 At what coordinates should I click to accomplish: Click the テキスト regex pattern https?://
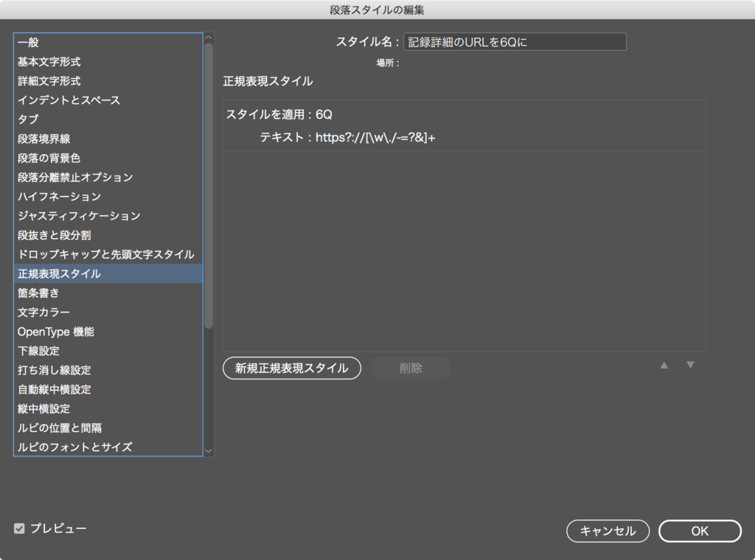pyautogui.click(x=375, y=138)
